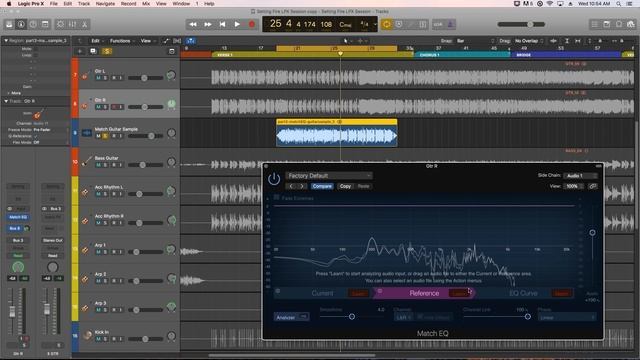Collapse the Track Gtr R disclosure triangle
The width and height of the screenshot is (640, 360).
click(x=6, y=101)
